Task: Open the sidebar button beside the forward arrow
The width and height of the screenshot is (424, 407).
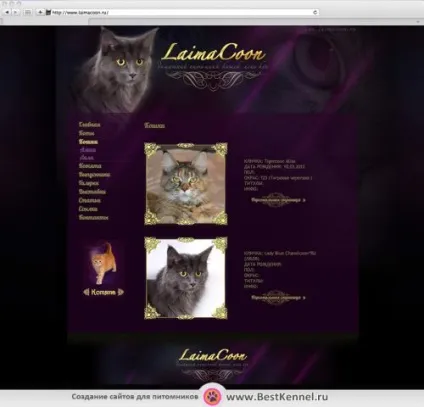Action: [28, 12]
